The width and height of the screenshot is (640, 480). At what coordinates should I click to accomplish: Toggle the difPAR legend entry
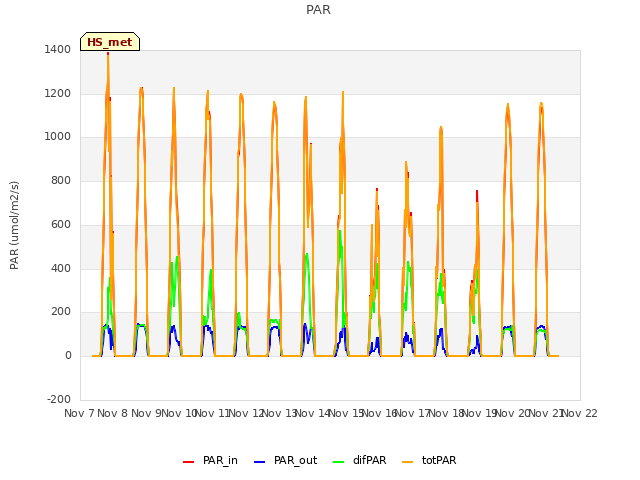point(359,460)
